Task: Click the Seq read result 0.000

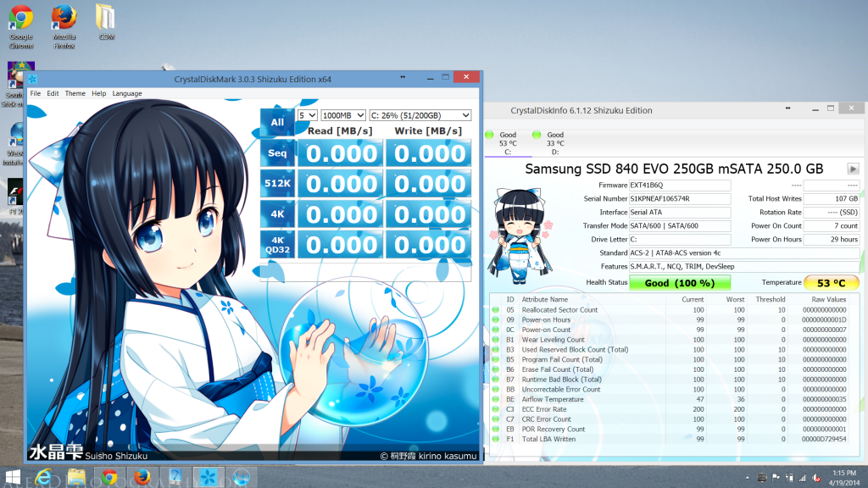Action: point(341,153)
